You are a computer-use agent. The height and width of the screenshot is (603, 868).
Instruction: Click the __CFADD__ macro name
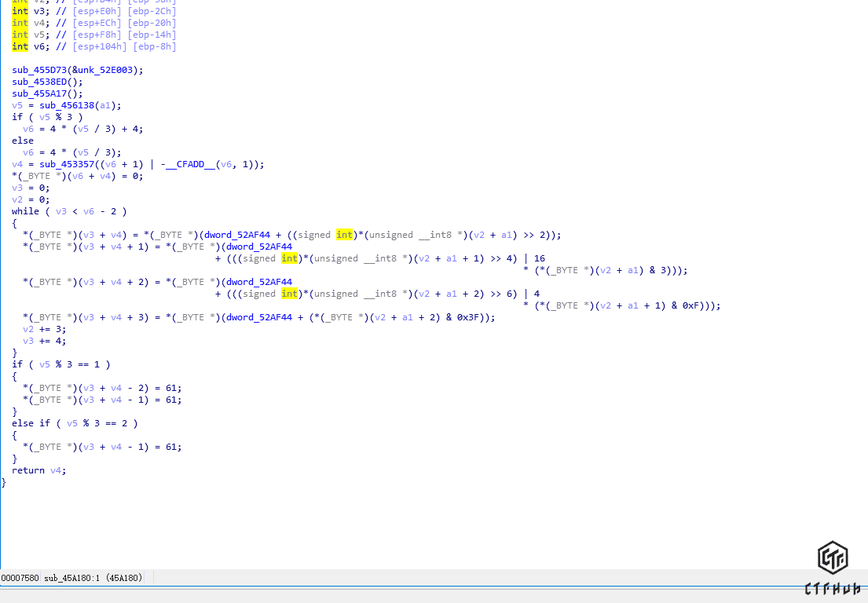(x=191, y=164)
